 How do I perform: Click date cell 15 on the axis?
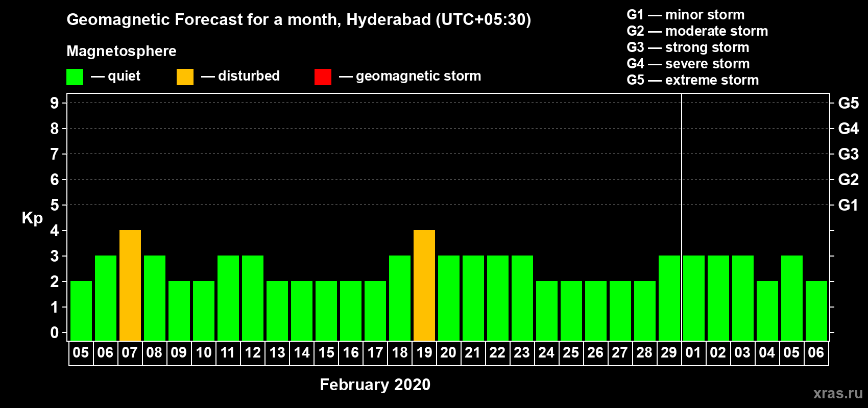326,353
